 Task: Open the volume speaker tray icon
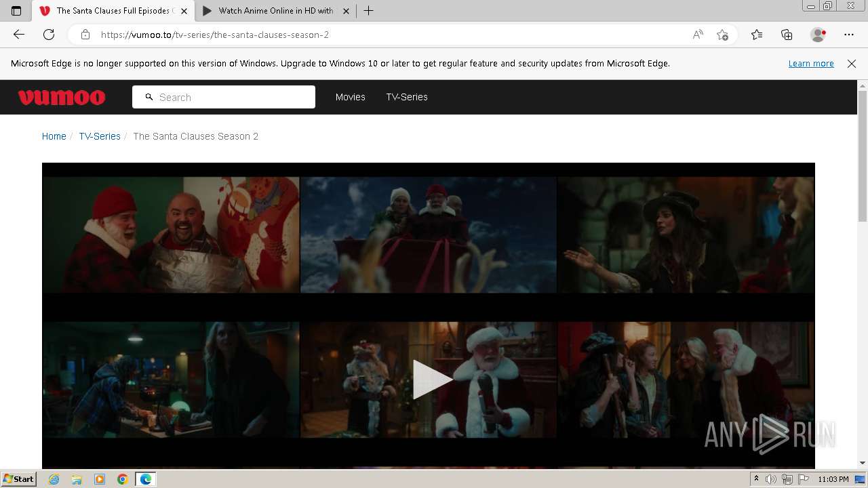point(771,479)
